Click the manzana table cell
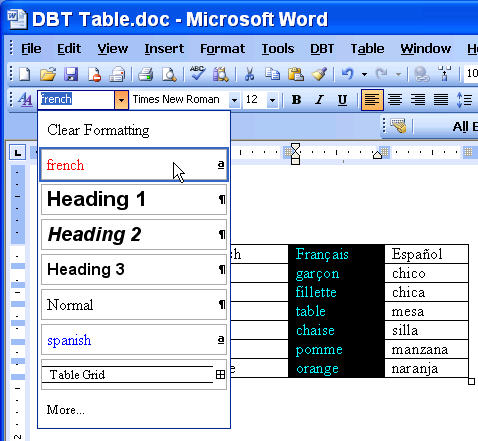This screenshot has height=441, width=478. click(x=426, y=349)
